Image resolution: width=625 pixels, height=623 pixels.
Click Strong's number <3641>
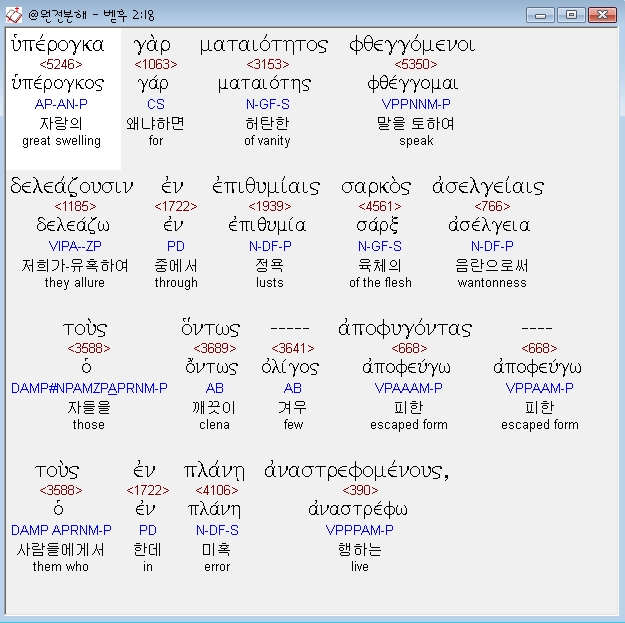click(x=293, y=348)
